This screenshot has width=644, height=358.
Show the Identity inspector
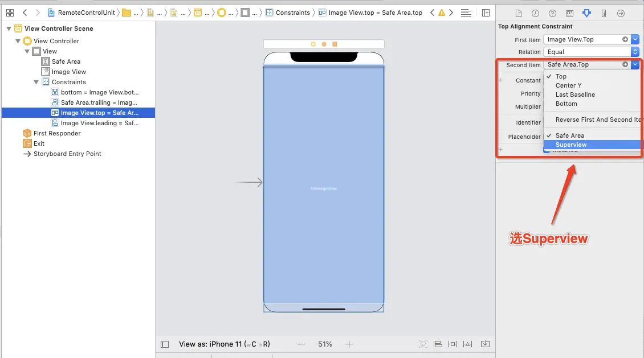pos(569,13)
